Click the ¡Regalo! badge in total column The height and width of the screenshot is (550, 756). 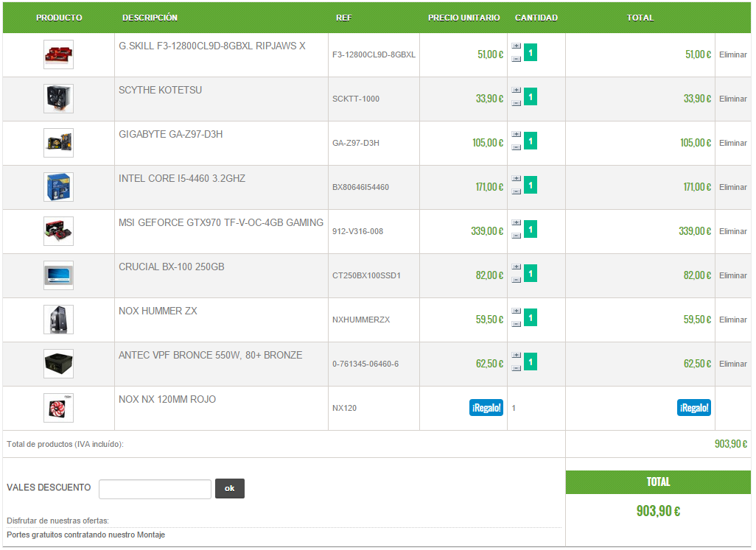point(694,408)
